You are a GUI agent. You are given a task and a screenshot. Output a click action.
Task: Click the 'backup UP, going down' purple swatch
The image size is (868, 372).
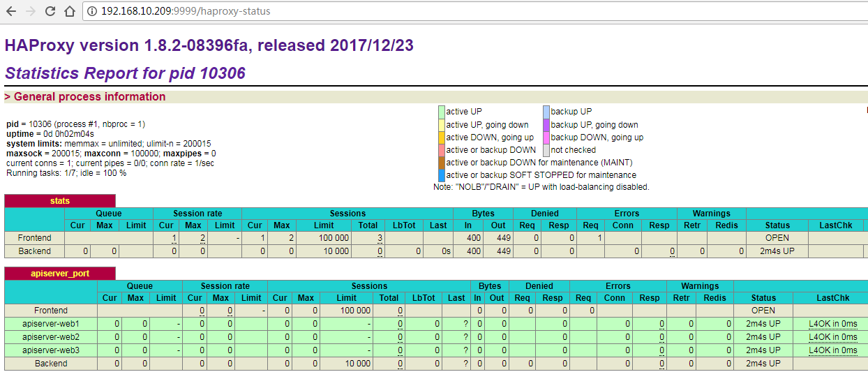point(546,125)
